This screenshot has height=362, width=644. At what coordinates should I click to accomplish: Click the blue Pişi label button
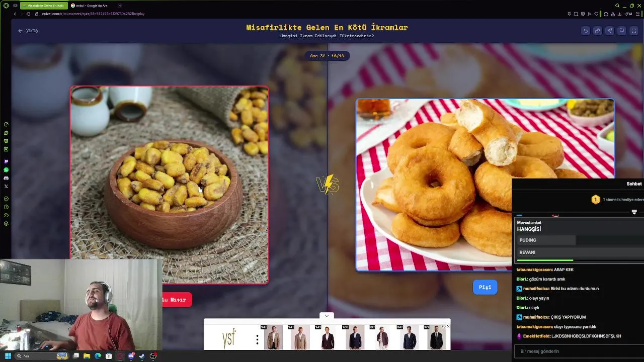[x=485, y=287]
